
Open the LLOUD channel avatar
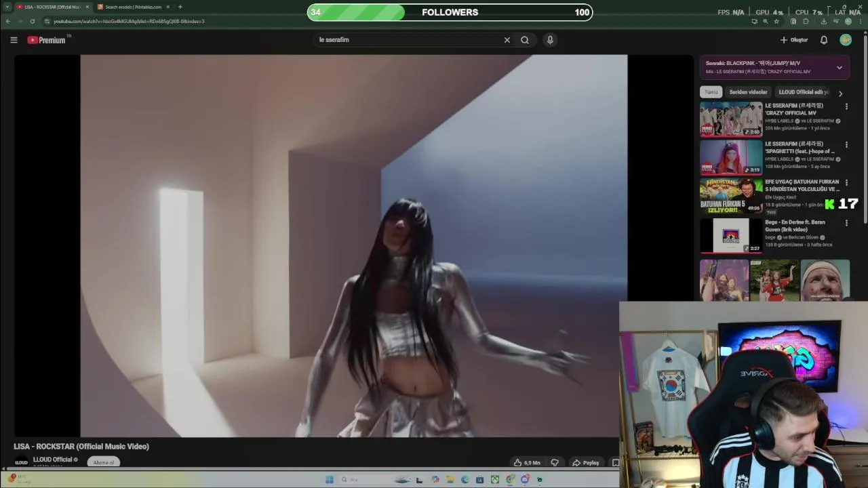pos(21,462)
